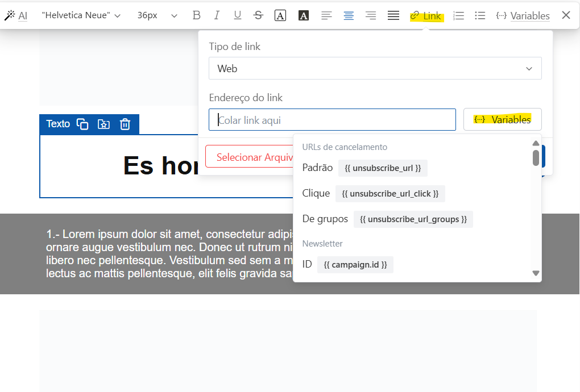Justify the text
This screenshot has width=580, height=392.
393,15
